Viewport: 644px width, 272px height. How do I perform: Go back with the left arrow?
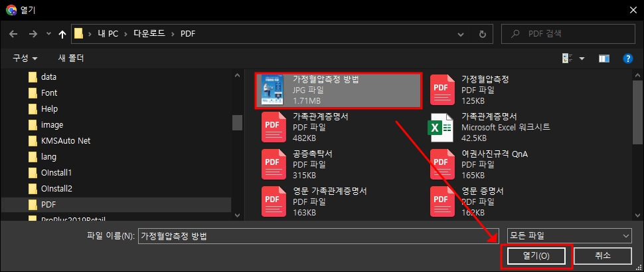coord(13,34)
